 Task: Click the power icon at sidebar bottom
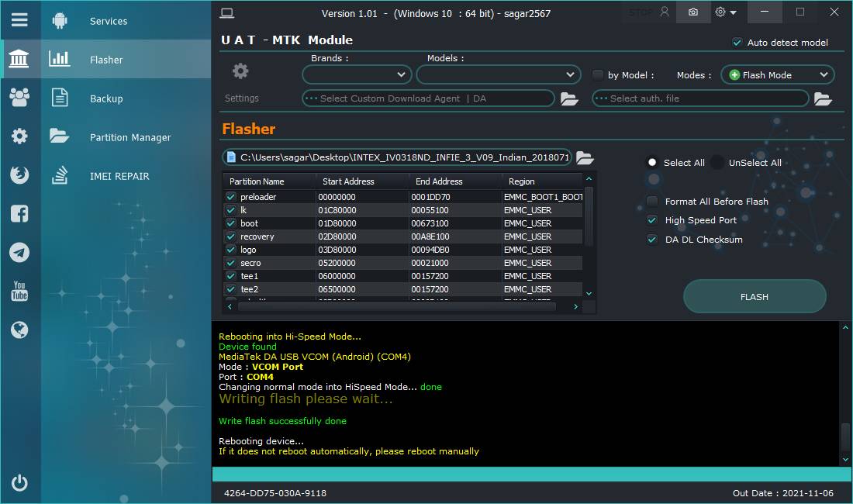[x=19, y=483]
